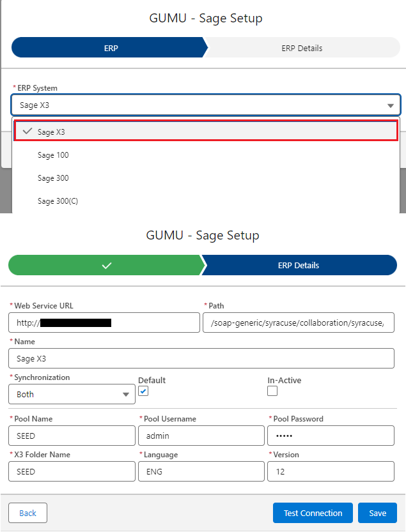Click the Save button
The height and width of the screenshot is (532, 406).
pyautogui.click(x=377, y=513)
